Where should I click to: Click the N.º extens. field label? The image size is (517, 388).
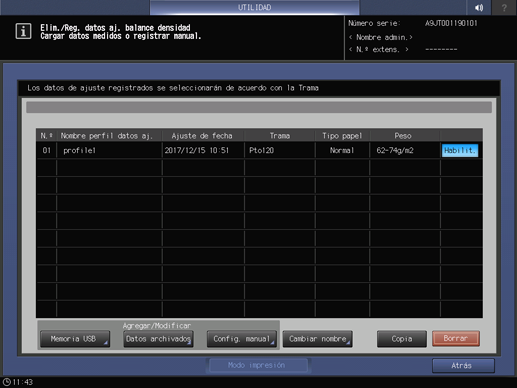tap(379, 50)
